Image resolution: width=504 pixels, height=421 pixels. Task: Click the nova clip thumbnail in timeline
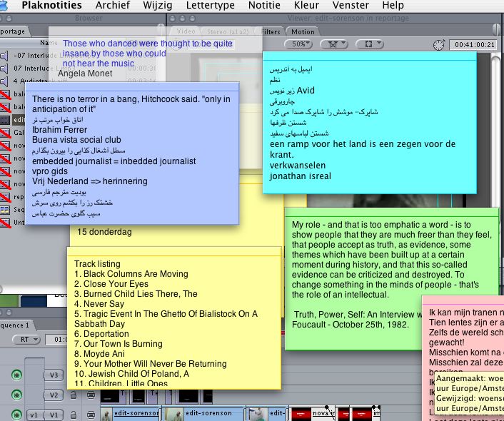(301, 414)
